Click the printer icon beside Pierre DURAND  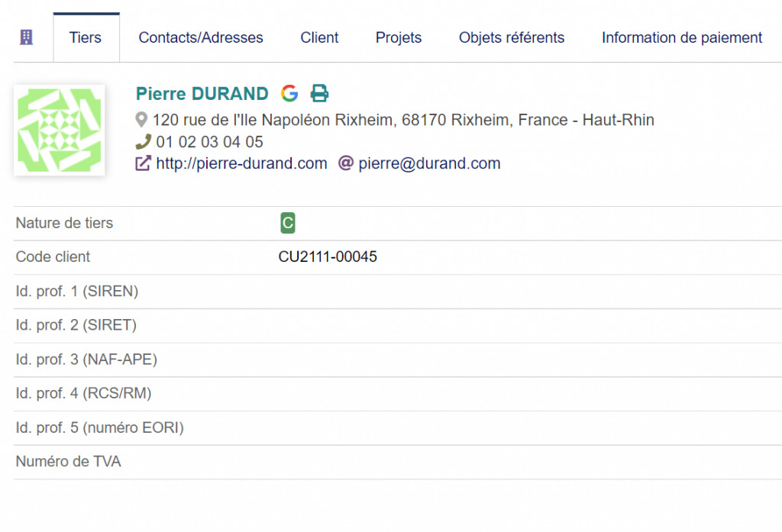[319, 93]
